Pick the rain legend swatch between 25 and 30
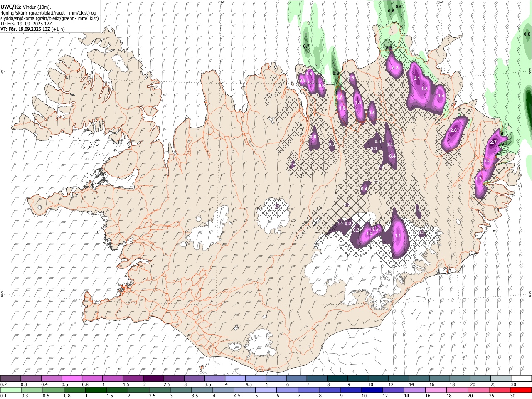This screenshot has height=399, width=532. pyautogui.click(x=500, y=390)
